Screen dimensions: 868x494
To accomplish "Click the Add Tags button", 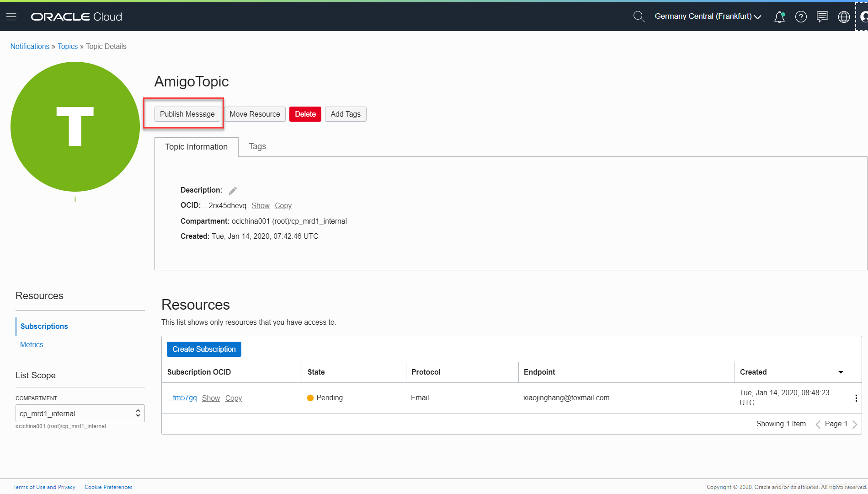I will point(346,114).
